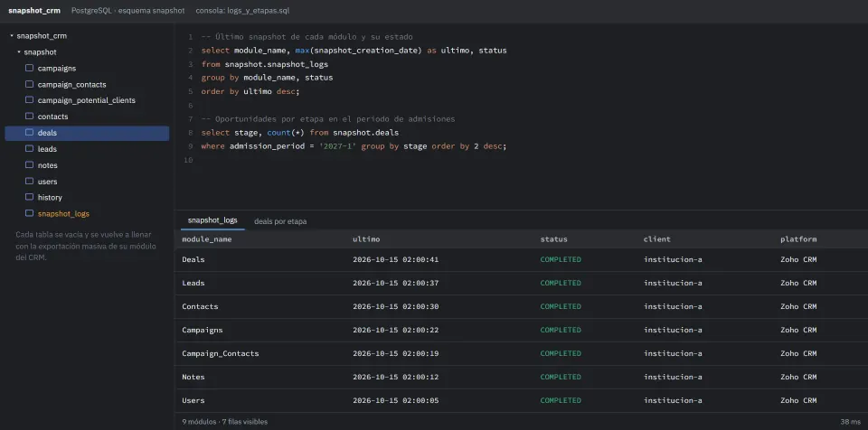The image size is (868, 430).
Task: Click the 9 módulos · 7 filas visibles status
Action: [x=225, y=422]
